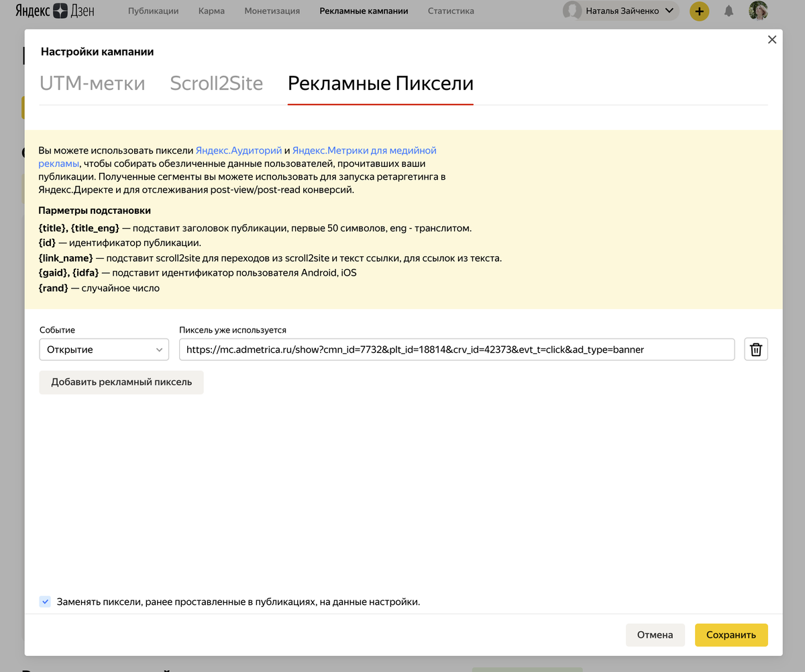The height and width of the screenshot is (672, 805).
Task: Select the Рекламные Пиксели tab
Action: tap(380, 83)
